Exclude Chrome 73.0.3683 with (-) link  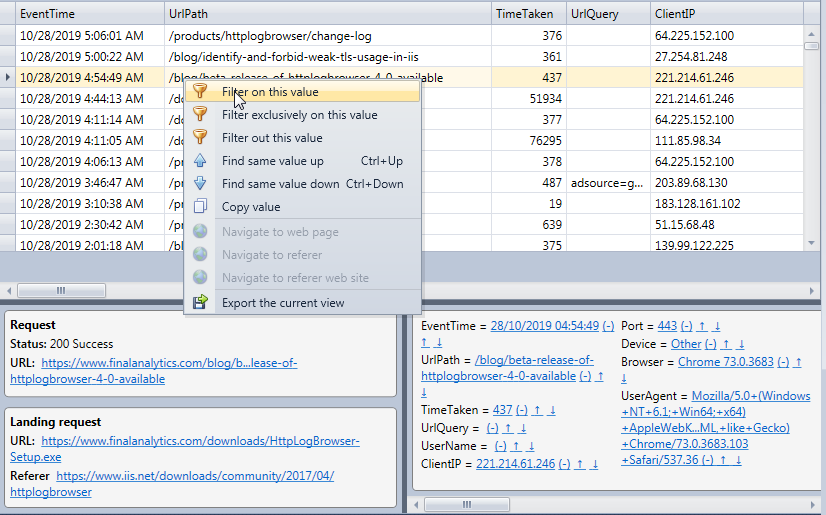coord(783,362)
